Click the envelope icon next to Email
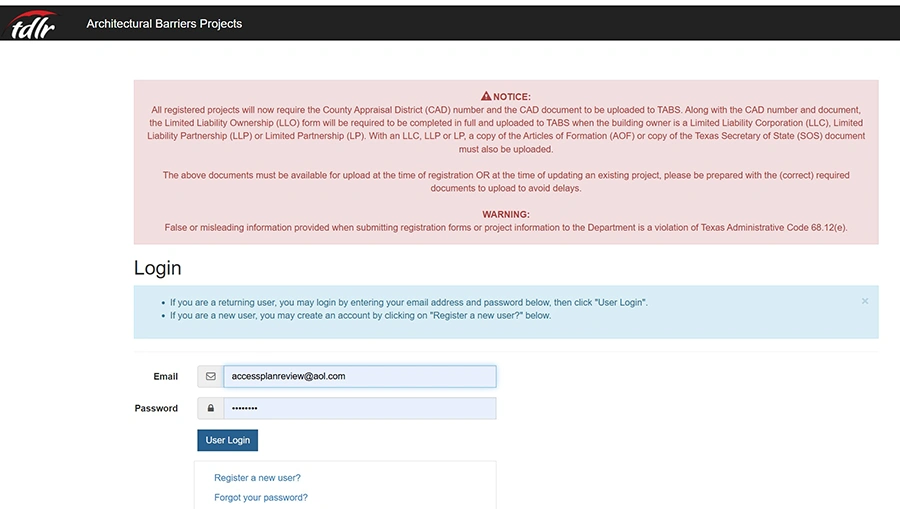The height and width of the screenshot is (509, 900). coord(210,377)
